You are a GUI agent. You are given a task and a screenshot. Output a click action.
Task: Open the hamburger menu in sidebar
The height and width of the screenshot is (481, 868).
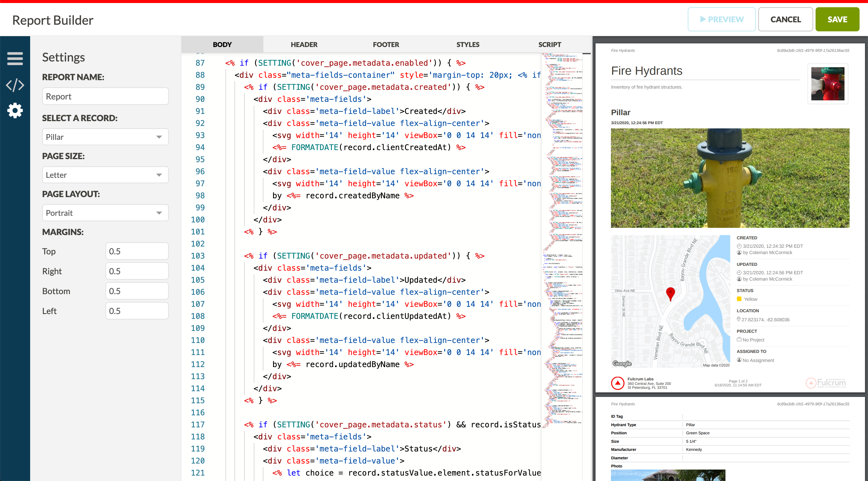click(15, 58)
